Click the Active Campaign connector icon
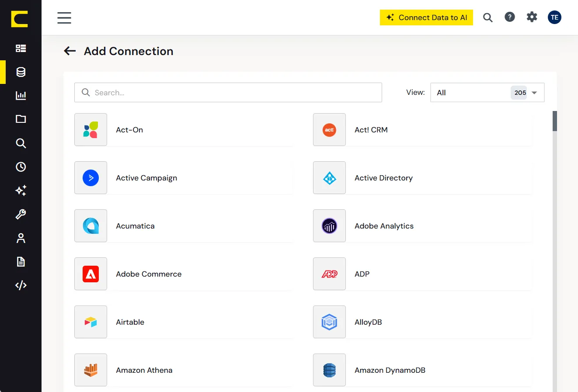This screenshot has height=392, width=578. click(x=91, y=178)
